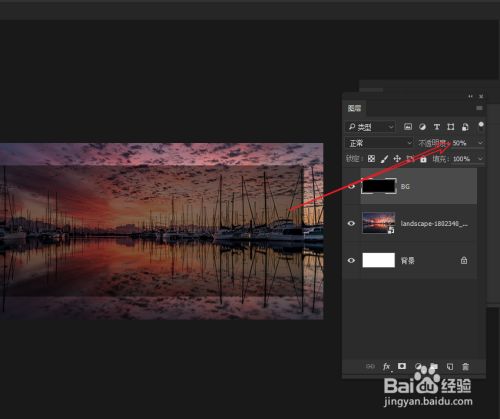Open the 类型 filter type dropdown
Screen dimensions: 500x419
[370, 127]
